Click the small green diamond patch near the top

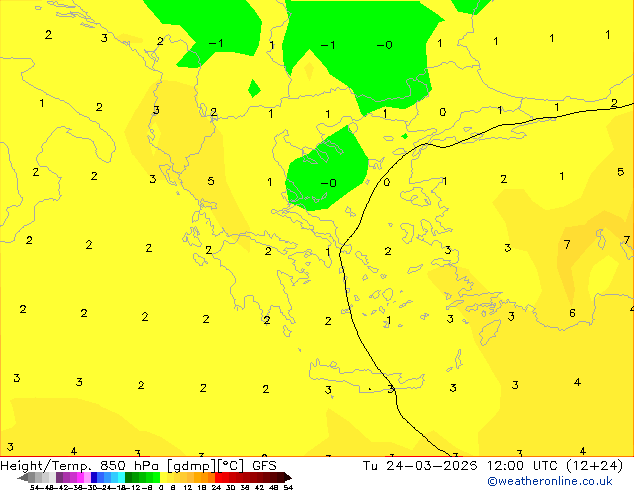(254, 89)
